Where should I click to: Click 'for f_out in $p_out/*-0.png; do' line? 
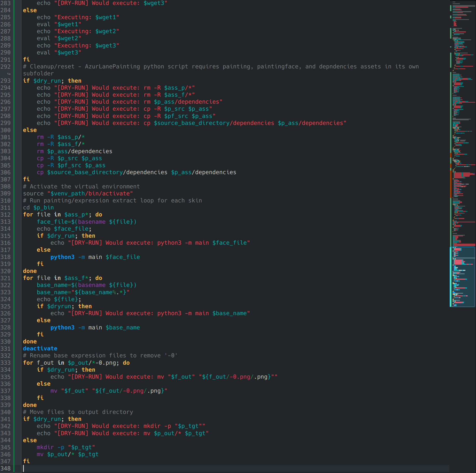(76, 363)
